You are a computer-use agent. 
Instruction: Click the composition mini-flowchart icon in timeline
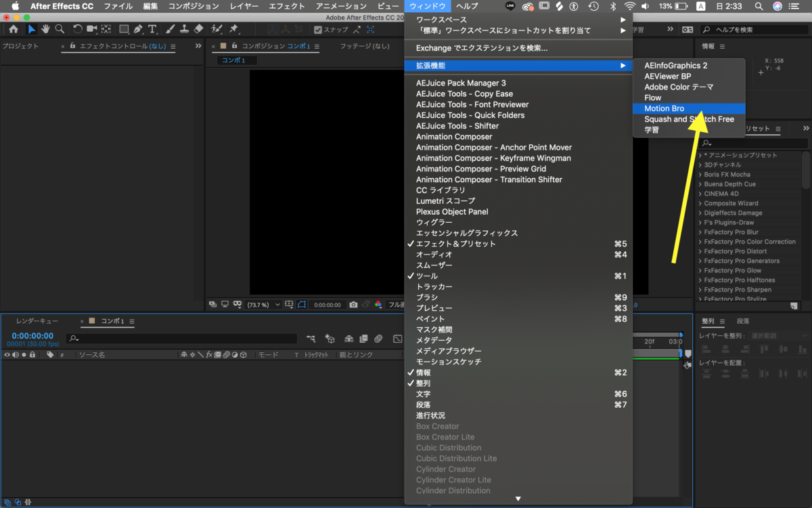coord(311,338)
